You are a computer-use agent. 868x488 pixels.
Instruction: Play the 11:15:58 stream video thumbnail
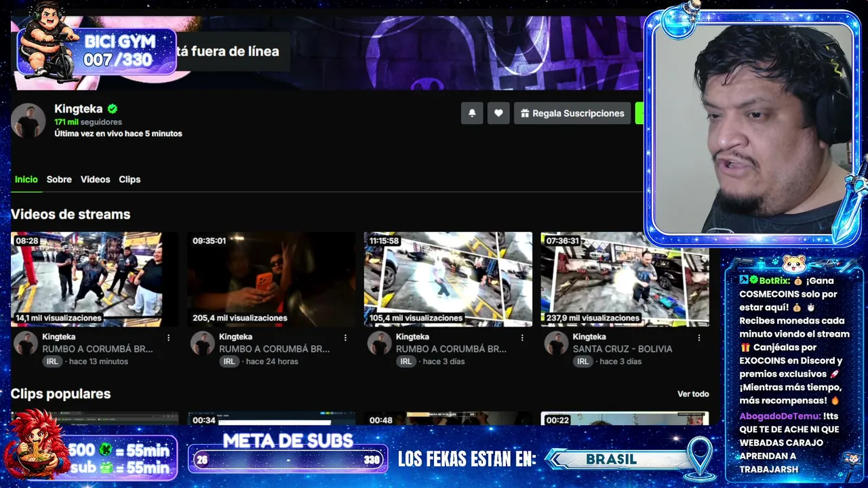pyautogui.click(x=448, y=279)
